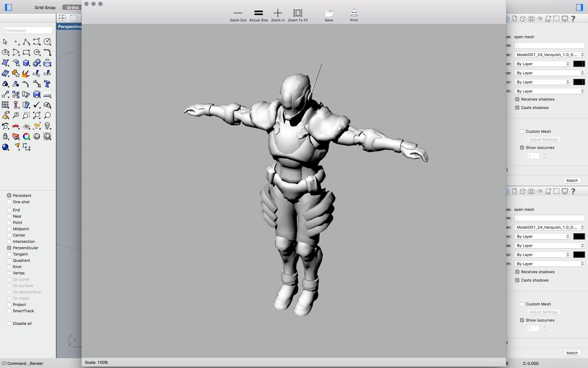Toggle Grid Snap
588x368 pixels.
point(45,8)
